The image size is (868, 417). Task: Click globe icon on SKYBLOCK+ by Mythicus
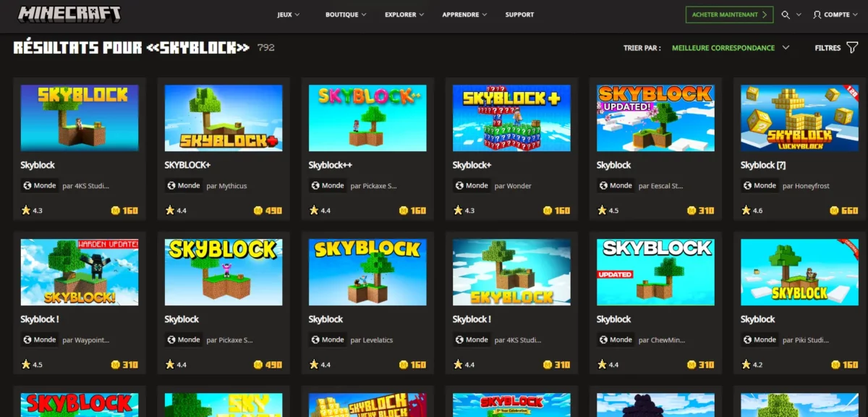[172, 185]
